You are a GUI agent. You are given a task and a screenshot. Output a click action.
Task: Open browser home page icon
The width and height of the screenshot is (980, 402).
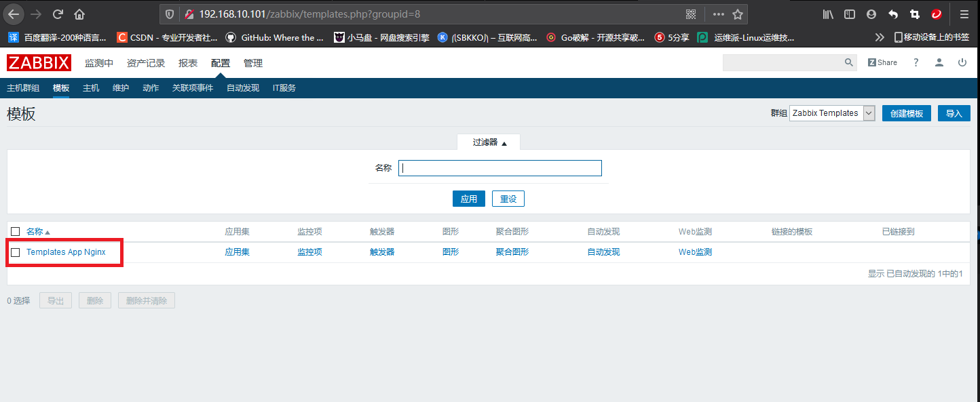(x=79, y=14)
